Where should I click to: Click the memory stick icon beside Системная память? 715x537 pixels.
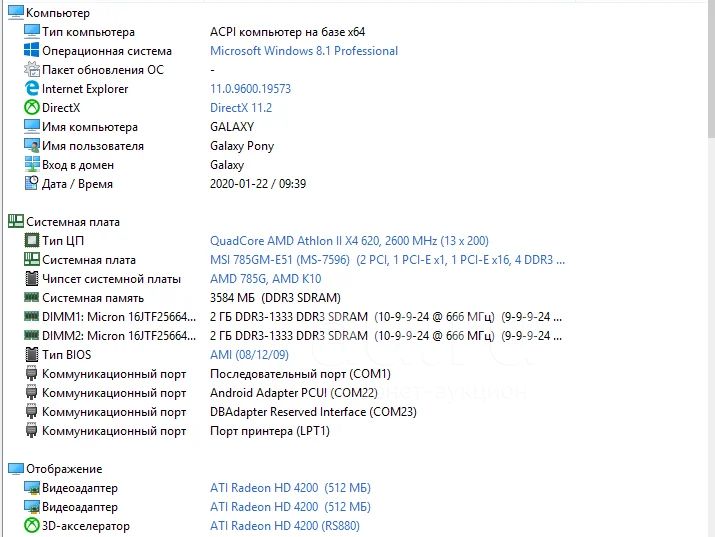tap(31, 297)
